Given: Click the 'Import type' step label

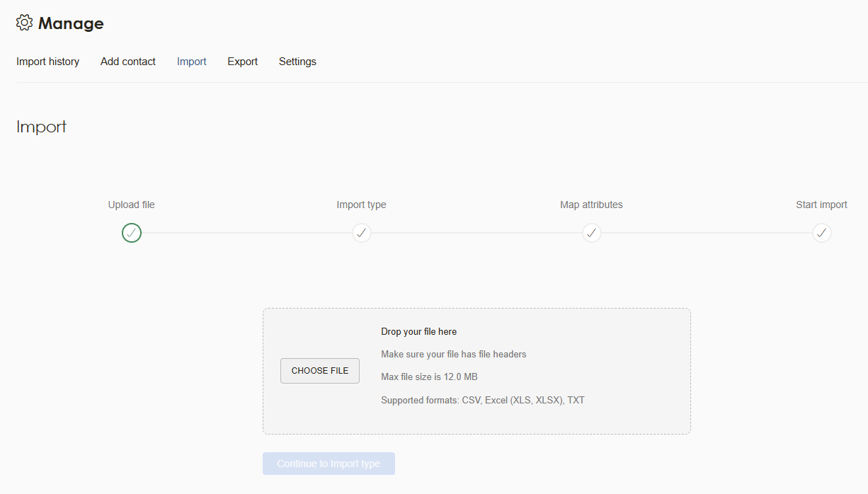Looking at the screenshot, I should [361, 205].
